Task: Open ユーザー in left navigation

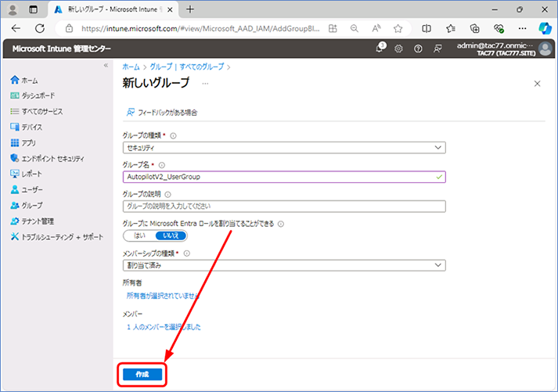Action: (27, 189)
